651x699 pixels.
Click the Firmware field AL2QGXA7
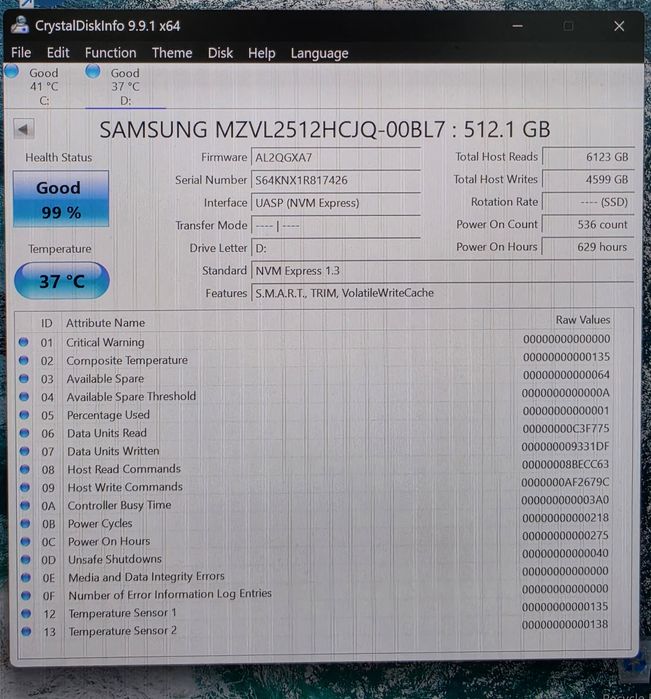click(336, 157)
